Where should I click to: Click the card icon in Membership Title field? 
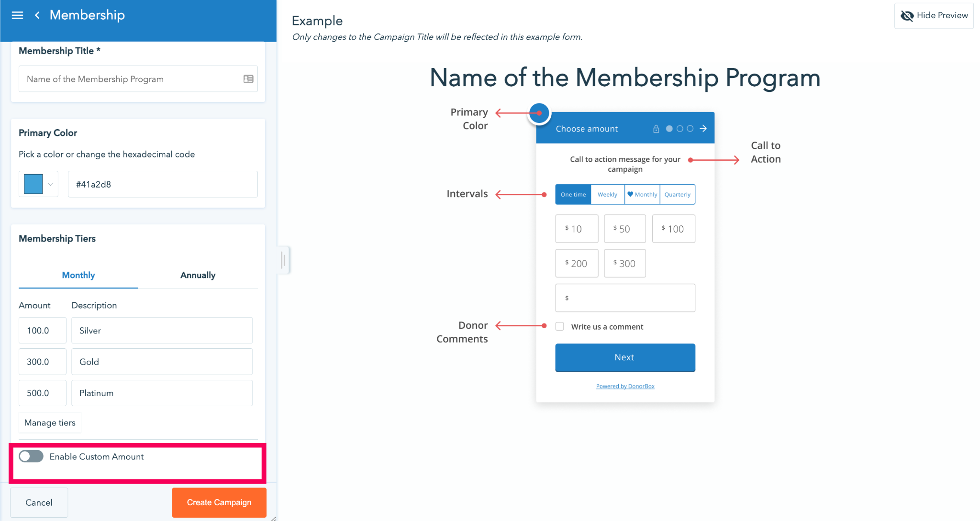248,79
